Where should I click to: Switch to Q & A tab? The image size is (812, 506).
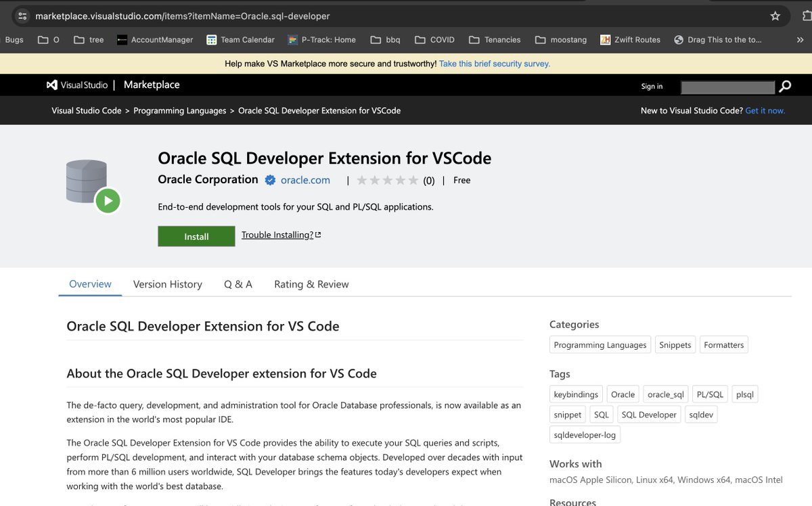[238, 284]
